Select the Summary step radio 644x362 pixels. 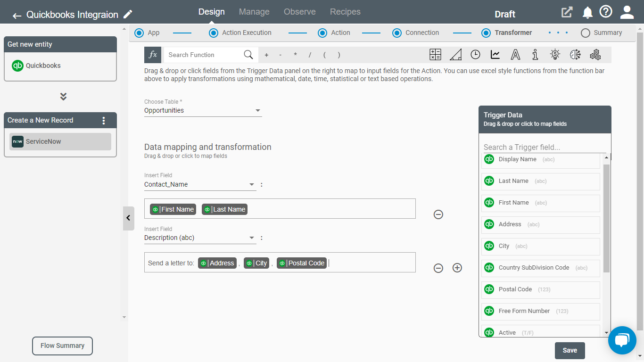586,33
